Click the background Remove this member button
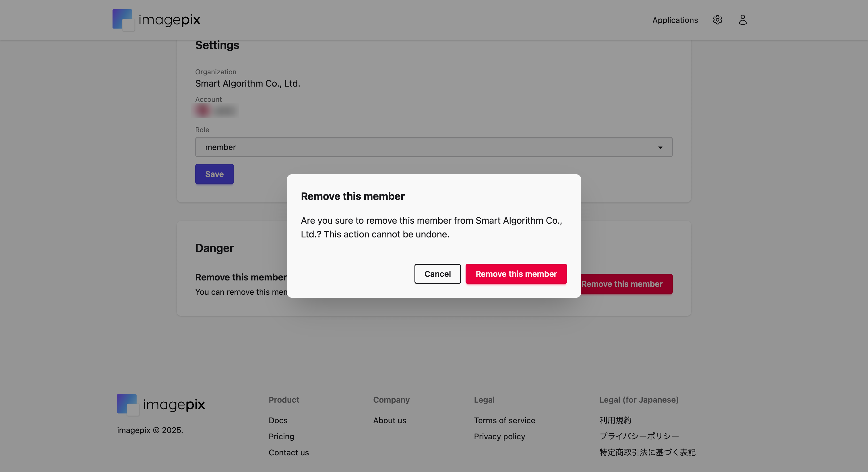 tap(626, 284)
